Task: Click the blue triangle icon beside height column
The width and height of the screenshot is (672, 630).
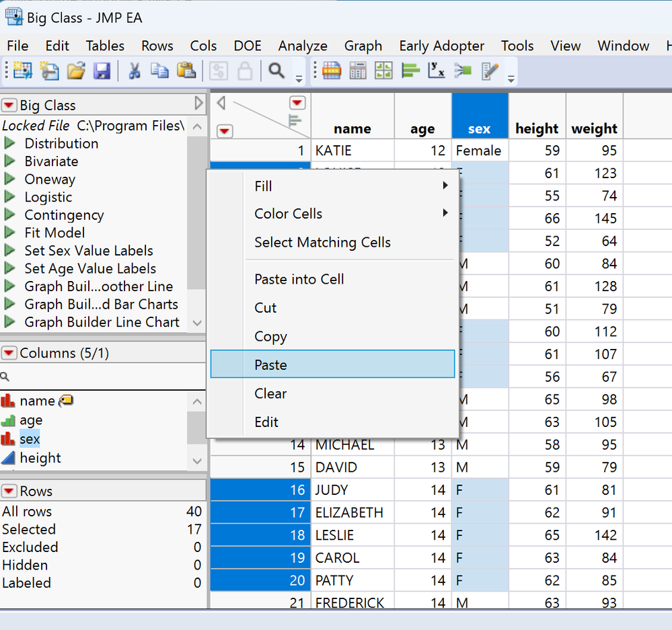Action: pos(8,458)
